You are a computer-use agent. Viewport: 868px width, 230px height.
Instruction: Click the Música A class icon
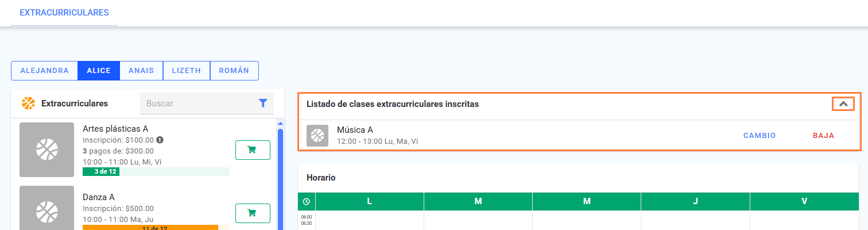[x=317, y=136]
